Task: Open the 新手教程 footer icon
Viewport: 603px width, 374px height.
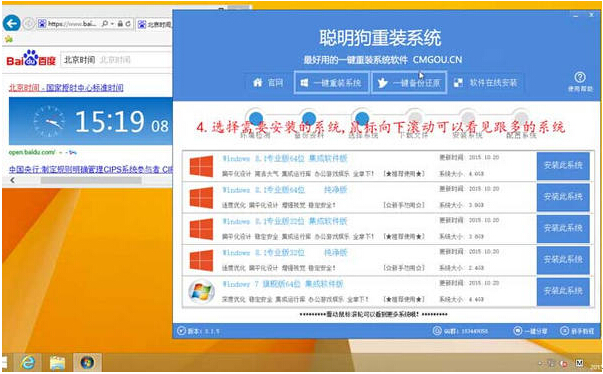Action: pos(564,331)
